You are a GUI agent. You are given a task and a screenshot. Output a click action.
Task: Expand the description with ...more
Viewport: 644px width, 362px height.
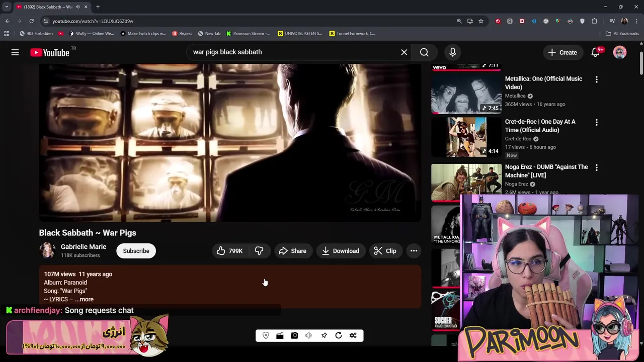pos(85,299)
